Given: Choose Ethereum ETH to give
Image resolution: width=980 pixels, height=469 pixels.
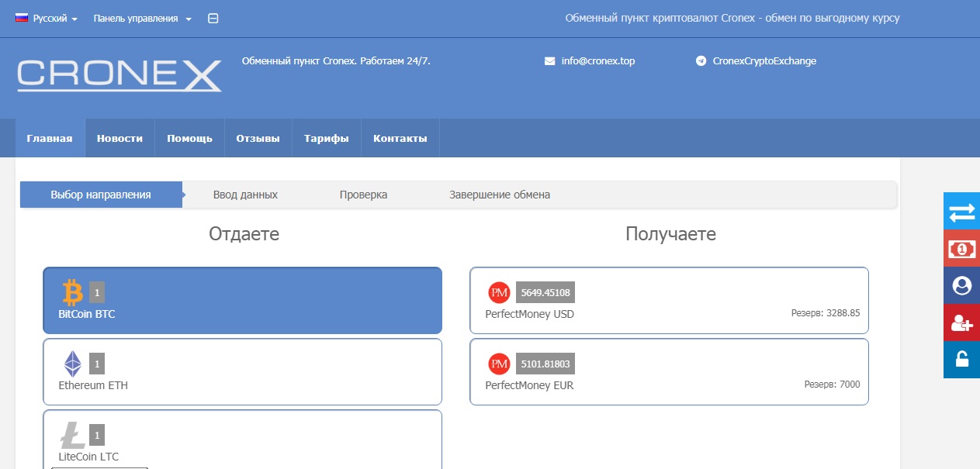Looking at the screenshot, I should pyautogui.click(x=242, y=371).
